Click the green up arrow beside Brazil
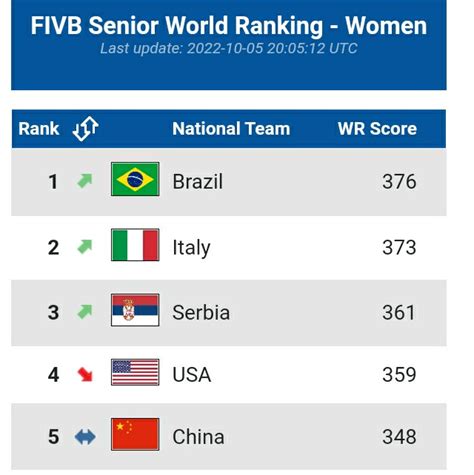The image size is (474, 475). point(85,181)
